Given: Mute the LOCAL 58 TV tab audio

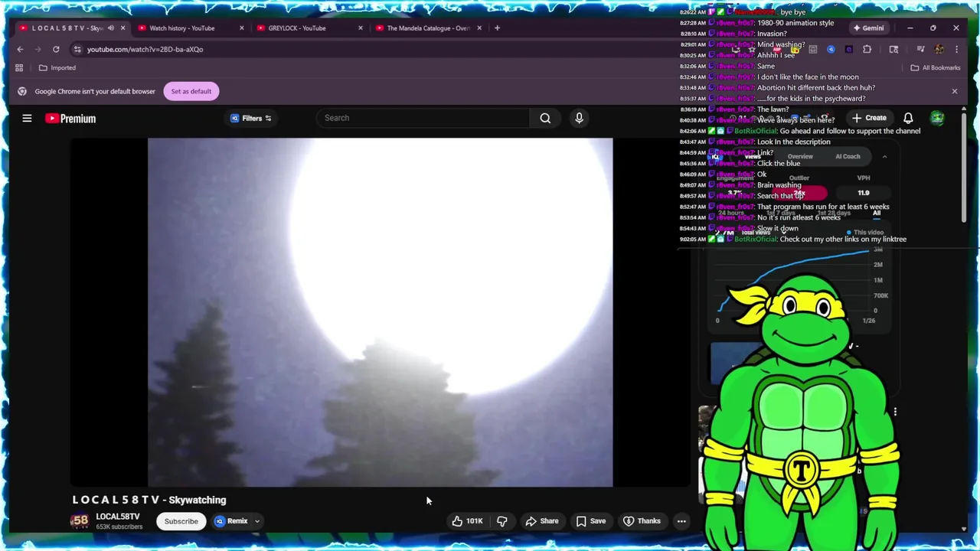Looking at the screenshot, I should click(111, 28).
